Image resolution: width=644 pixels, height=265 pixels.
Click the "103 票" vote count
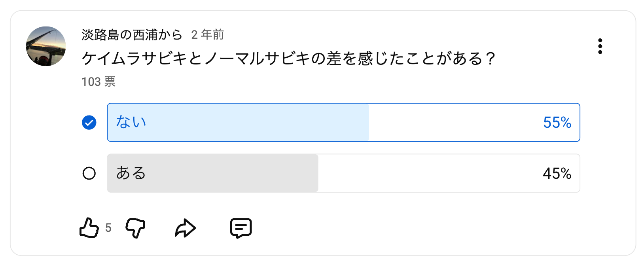[98, 82]
